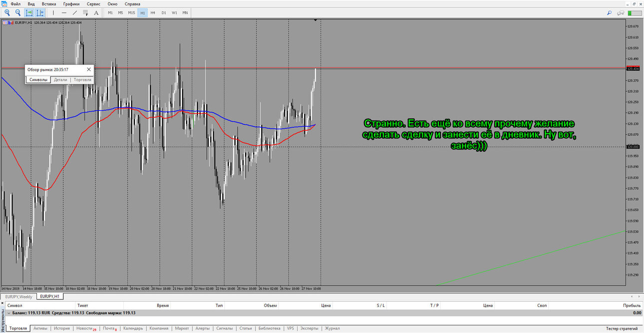Open the Статьи toolbox tab

(x=246, y=329)
